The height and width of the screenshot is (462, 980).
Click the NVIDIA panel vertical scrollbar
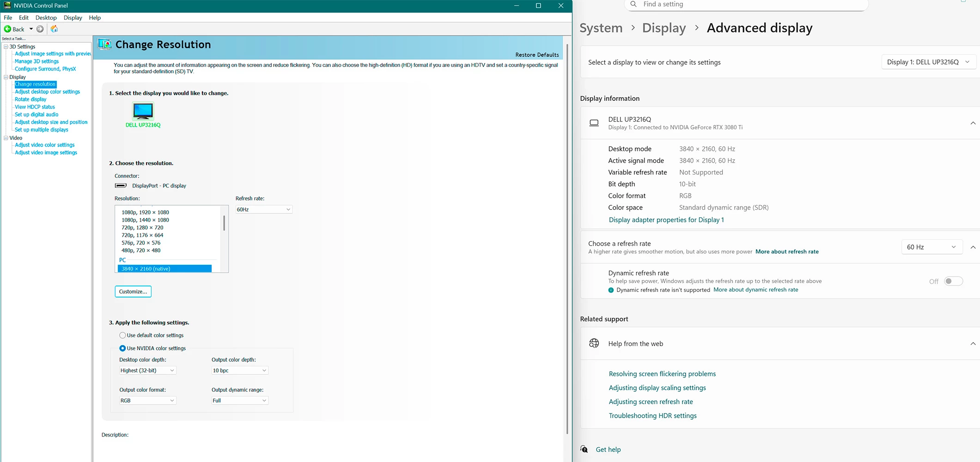(x=567, y=239)
